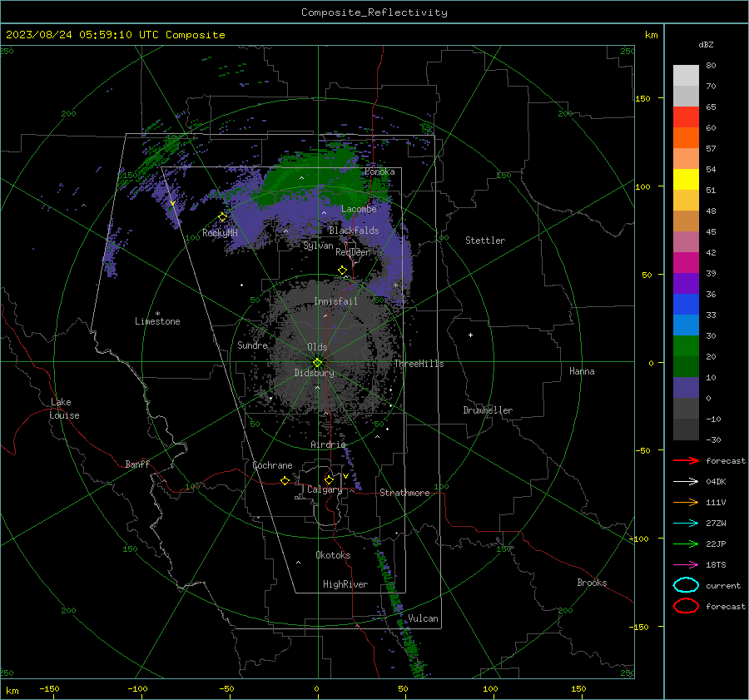This screenshot has height=700, width=749.
Task: Click the dBZ legend heading
Action: (706, 44)
